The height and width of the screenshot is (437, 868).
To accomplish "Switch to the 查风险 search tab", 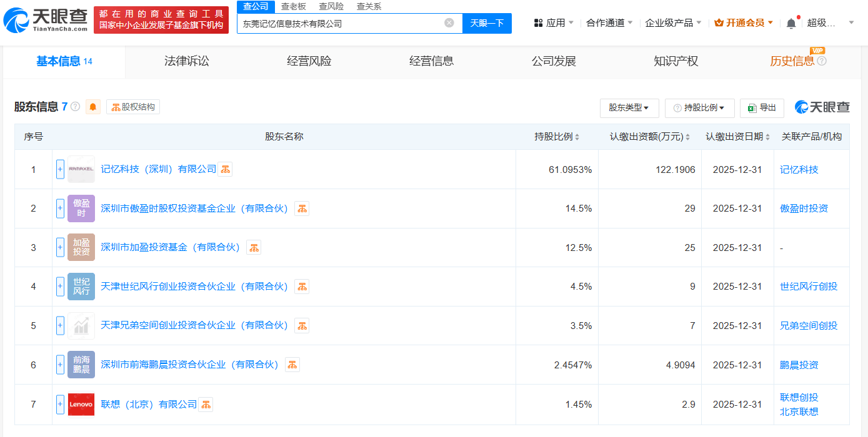I will tap(331, 6).
